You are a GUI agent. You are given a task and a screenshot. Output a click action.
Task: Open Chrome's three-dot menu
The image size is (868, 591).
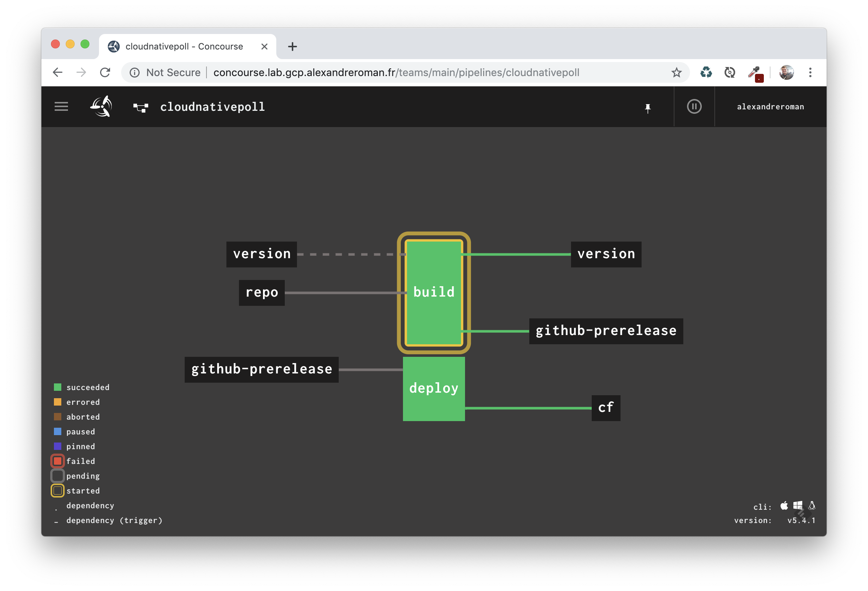coord(810,72)
